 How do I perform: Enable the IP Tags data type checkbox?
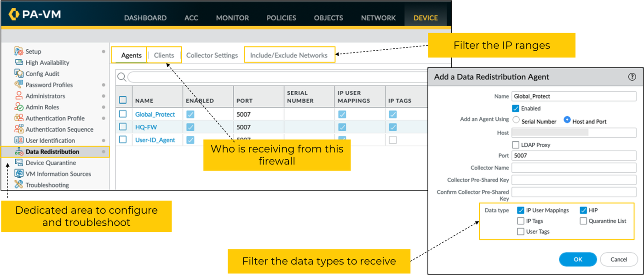click(521, 221)
